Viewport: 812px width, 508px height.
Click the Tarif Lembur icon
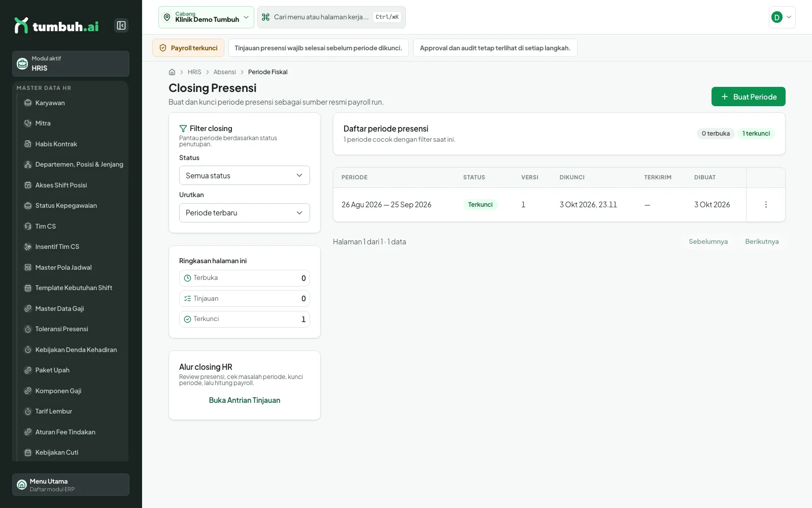(x=28, y=411)
